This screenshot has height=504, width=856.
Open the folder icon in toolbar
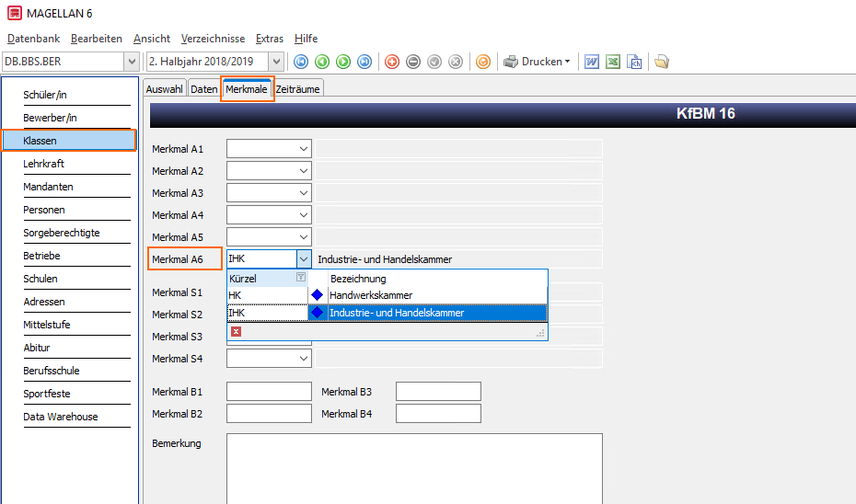662,62
